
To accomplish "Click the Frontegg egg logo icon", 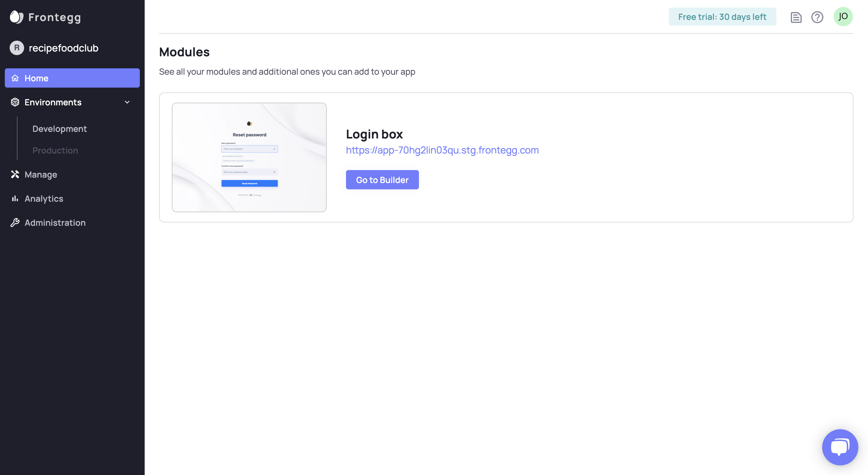I will pos(16,17).
